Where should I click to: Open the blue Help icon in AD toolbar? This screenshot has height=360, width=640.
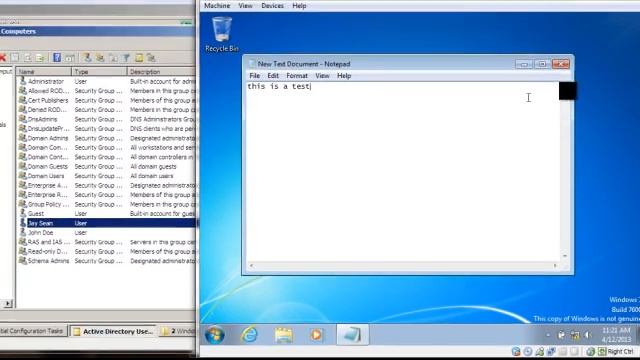click(x=57, y=58)
